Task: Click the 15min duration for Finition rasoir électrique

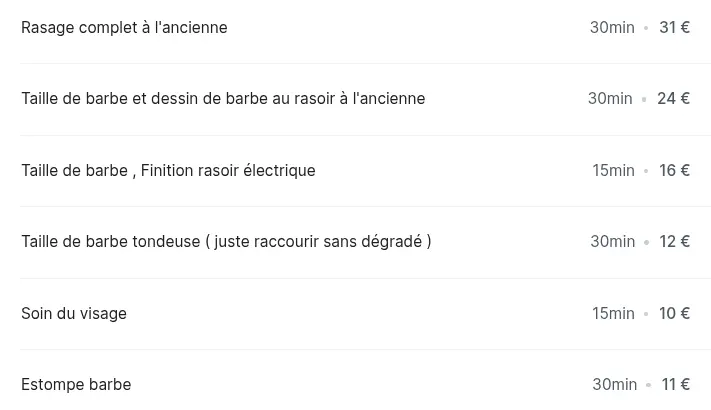Action: (x=613, y=171)
